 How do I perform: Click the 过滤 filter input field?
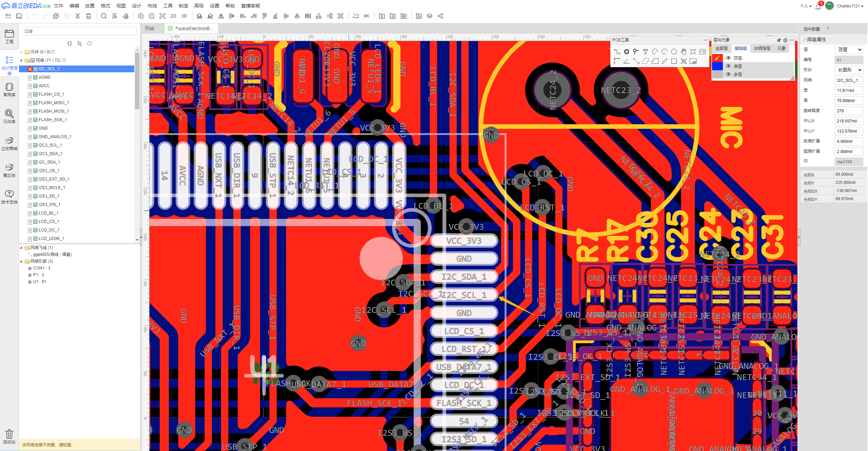79,31
